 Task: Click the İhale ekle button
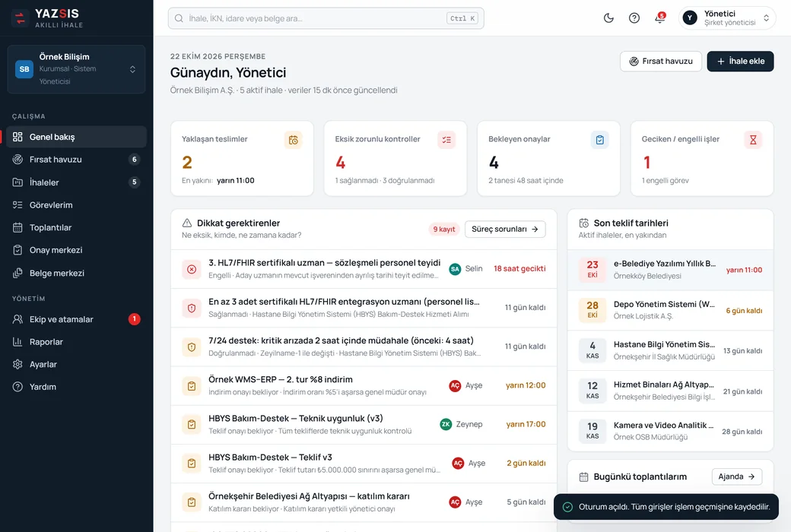coord(740,61)
